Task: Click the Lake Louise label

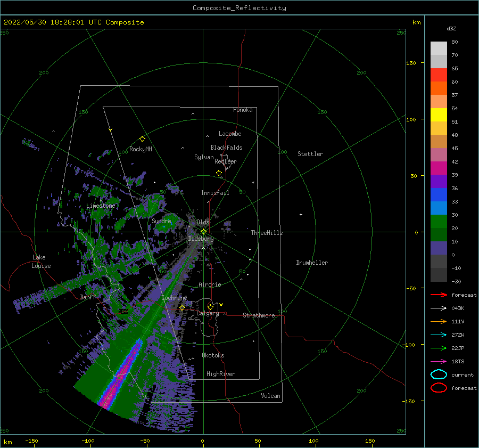Action: click(41, 262)
